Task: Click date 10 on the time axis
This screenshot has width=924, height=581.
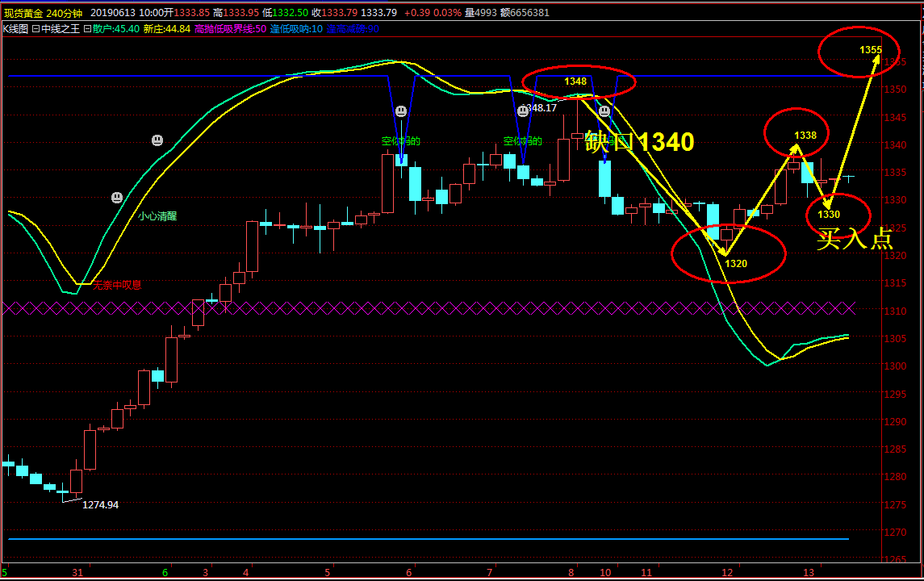Action: pyautogui.click(x=605, y=573)
